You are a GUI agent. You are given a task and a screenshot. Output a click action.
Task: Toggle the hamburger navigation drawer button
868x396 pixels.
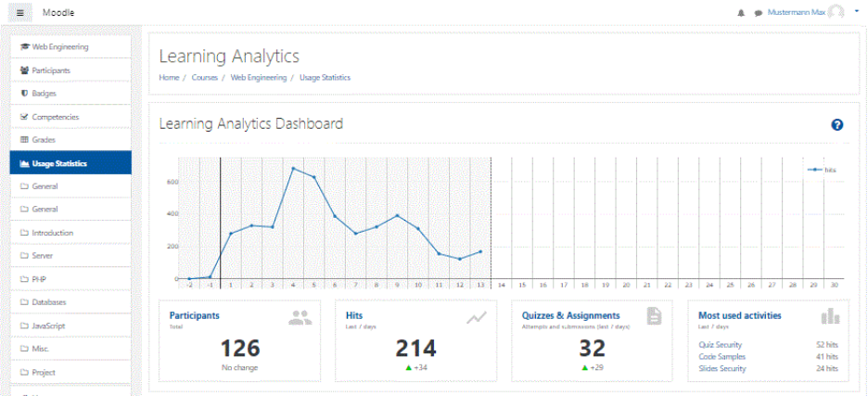(x=20, y=13)
